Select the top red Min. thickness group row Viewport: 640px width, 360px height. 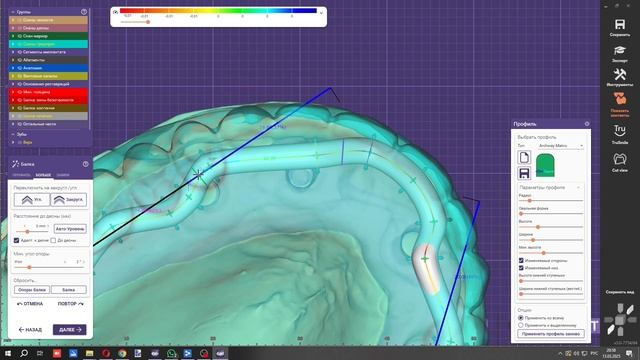tap(48, 92)
